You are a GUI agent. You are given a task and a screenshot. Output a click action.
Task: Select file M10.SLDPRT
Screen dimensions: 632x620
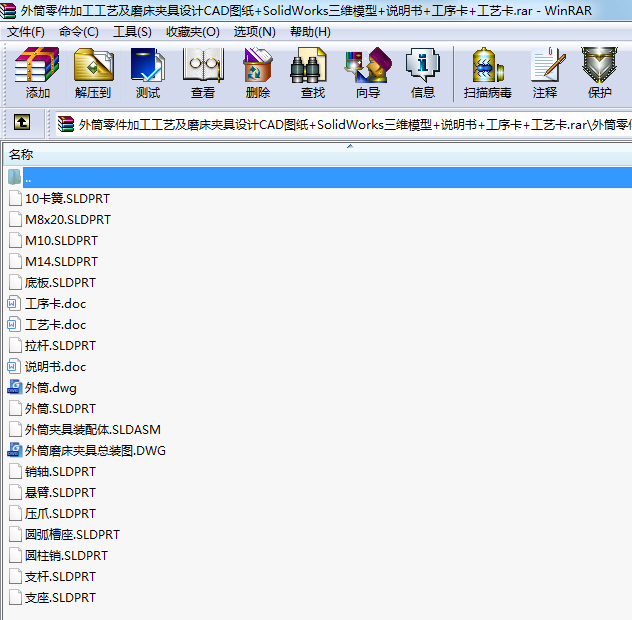[61, 240]
